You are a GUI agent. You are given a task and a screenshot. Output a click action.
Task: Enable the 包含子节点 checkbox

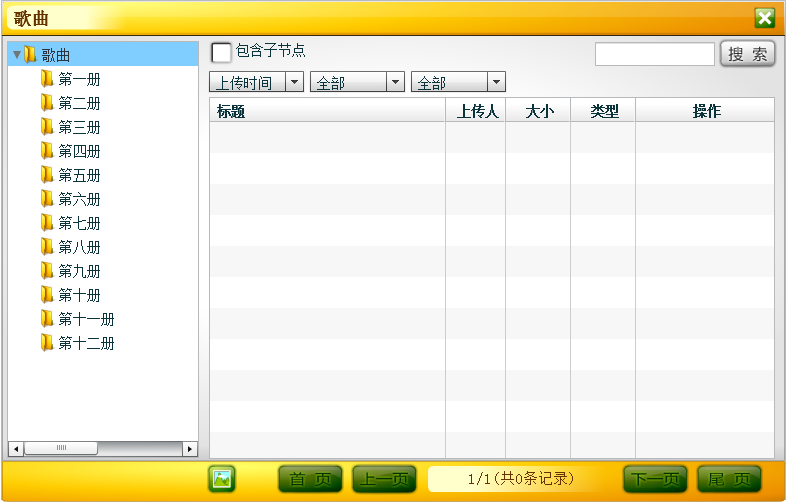click(x=221, y=52)
